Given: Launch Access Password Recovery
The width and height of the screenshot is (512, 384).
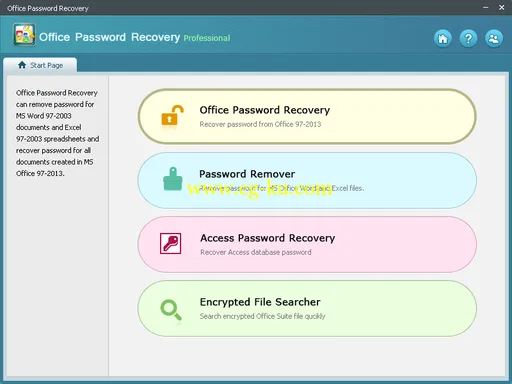Looking at the screenshot, I should pyautogui.click(x=307, y=244).
